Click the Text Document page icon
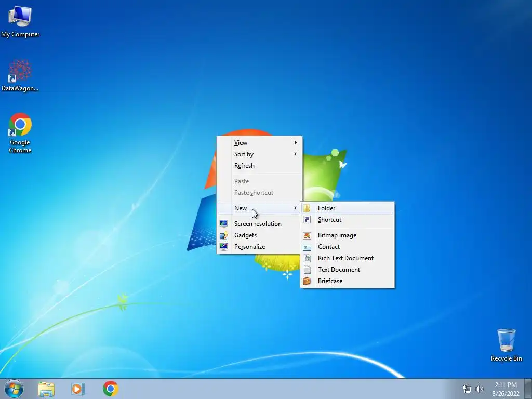This screenshot has height=399, width=532. [x=307, y=270]
